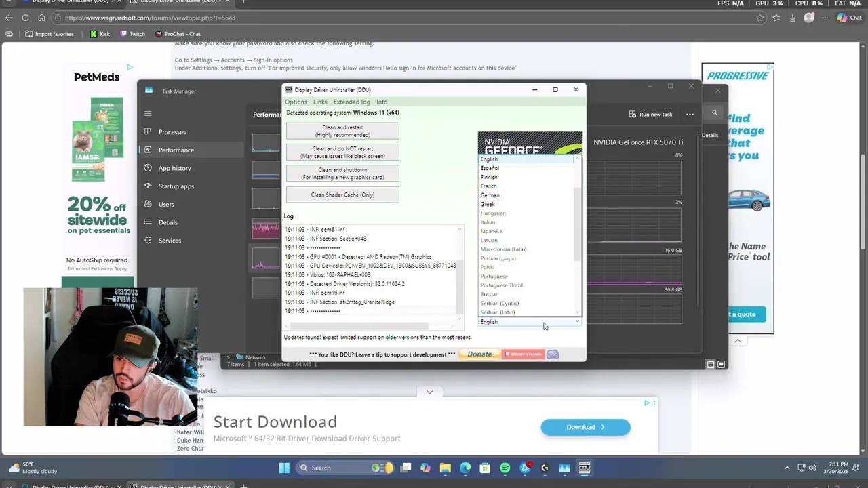Image resolution: width=868 pixels, height=488 pixels.
Task: Open Microsoft Store from the taskbar
Action: tap(485, 468)
